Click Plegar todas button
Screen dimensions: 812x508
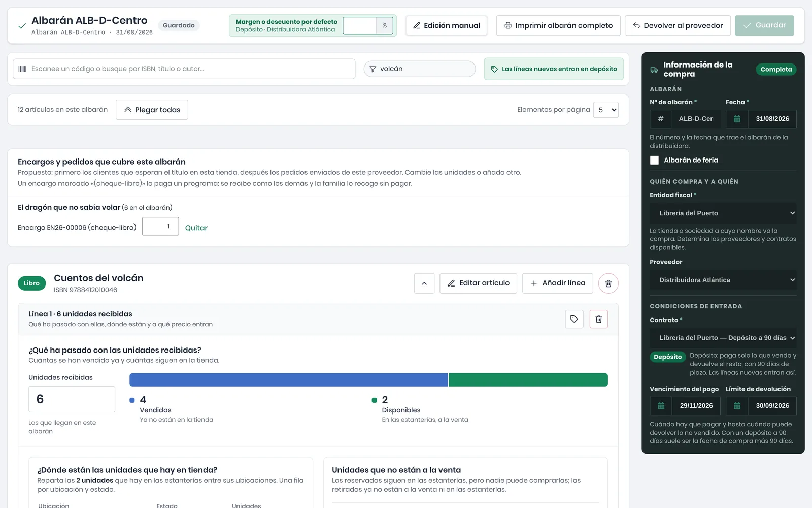pyautogui.click(x=152, y=110)
